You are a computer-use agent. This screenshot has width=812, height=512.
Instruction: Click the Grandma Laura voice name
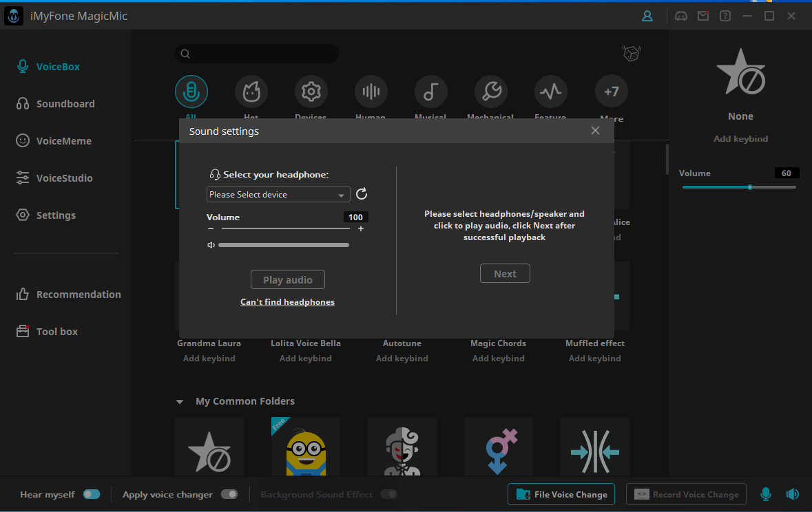(209, 343)
